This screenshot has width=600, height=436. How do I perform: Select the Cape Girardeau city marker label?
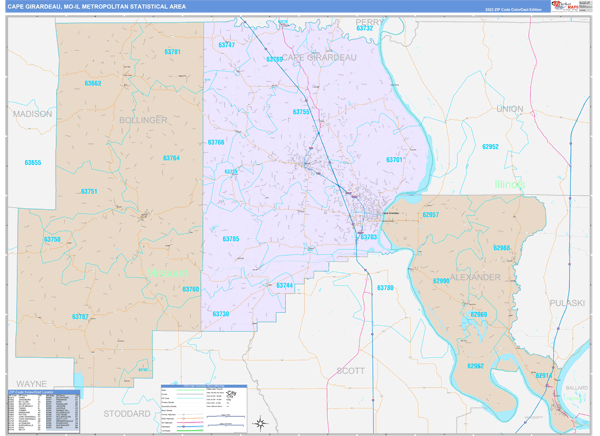click(x=391, y=213)
